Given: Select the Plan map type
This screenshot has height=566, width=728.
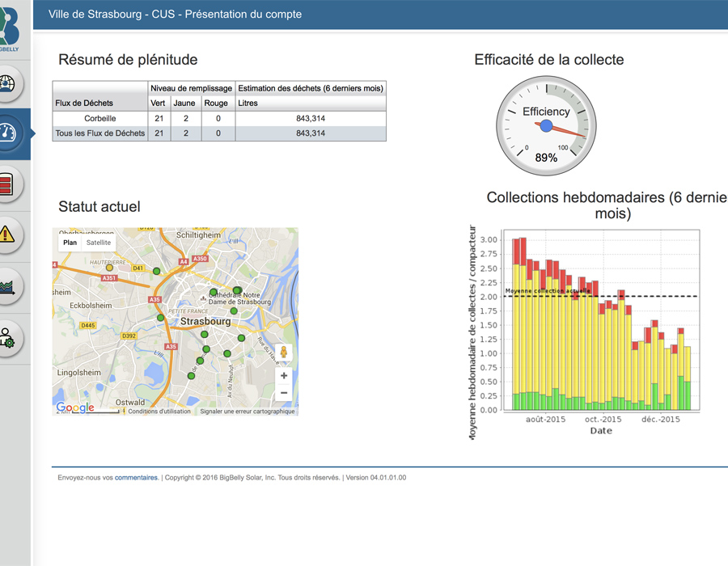Looking at the screenshot, I should click(x=70, y=243).
